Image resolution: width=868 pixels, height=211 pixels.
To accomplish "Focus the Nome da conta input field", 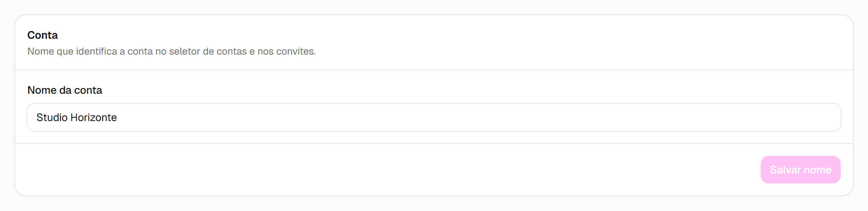I will (434, 117).
